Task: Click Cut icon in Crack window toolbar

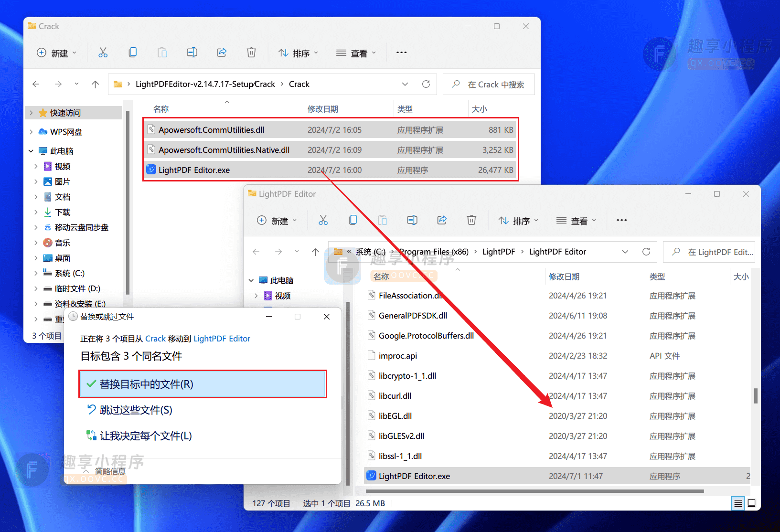Action: coord(103,53)
